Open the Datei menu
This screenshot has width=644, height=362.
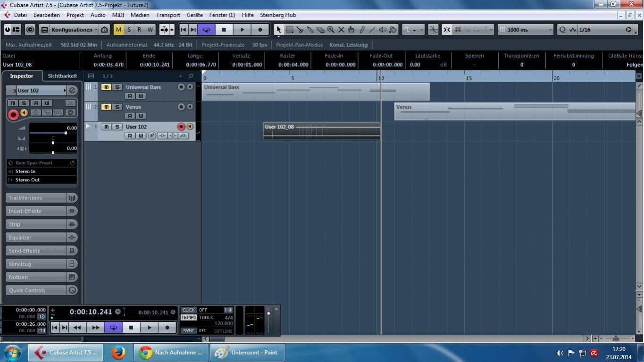pos(20,15)
